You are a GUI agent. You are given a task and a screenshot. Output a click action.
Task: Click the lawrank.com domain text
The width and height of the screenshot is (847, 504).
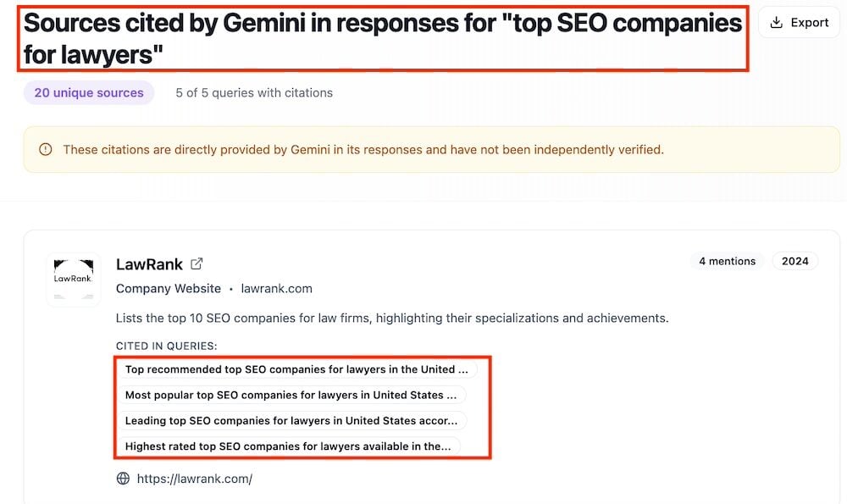[277, 289]
